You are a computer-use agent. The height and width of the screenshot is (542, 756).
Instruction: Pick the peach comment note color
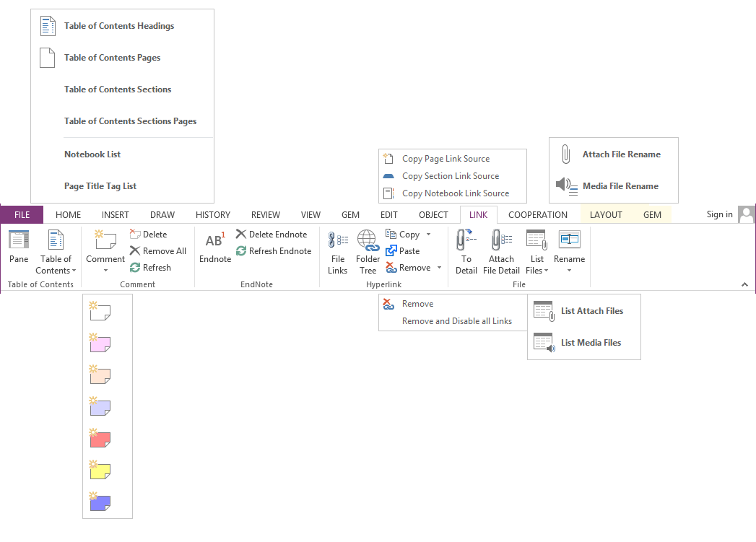[x=100, y=375]
